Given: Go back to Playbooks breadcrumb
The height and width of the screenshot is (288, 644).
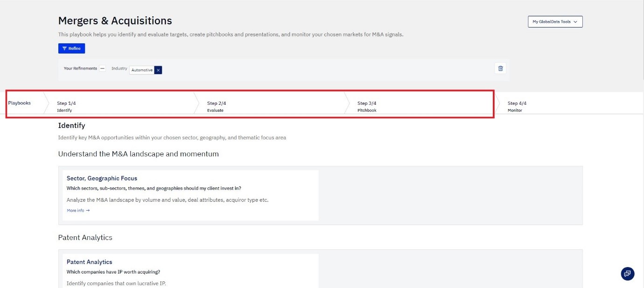Looking at the screenshot, I should pos(20,103).
